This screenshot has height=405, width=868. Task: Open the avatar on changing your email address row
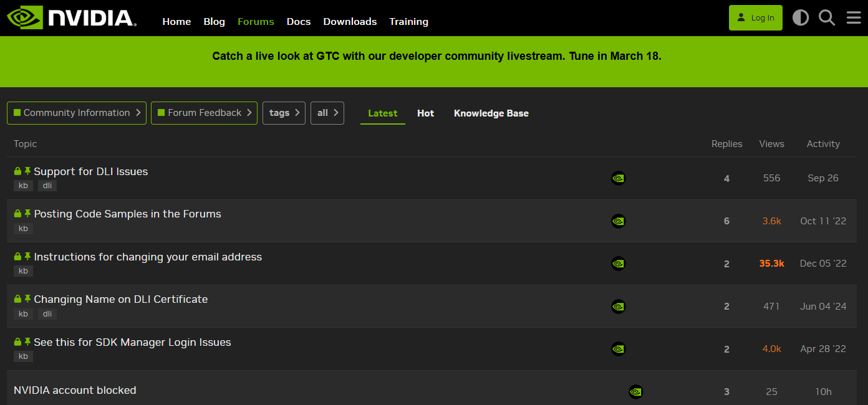pyautogui.click(x=618, y=264)
